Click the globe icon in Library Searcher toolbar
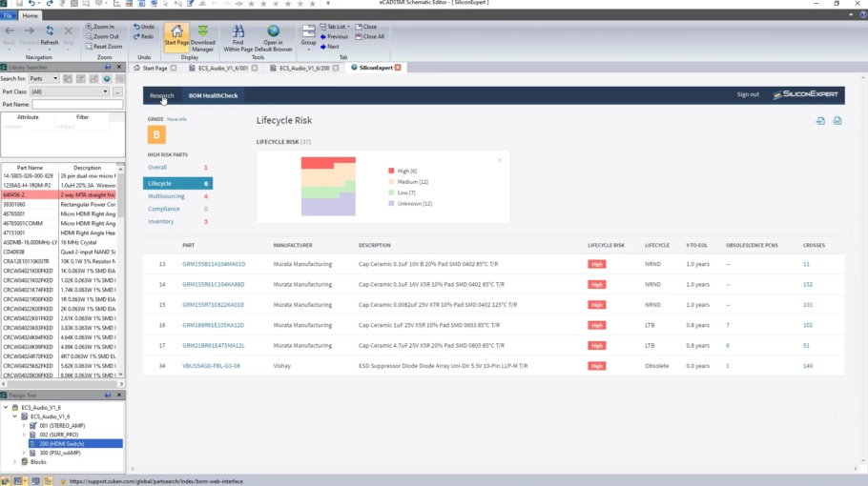868x486 pixels. coord(107,79)
